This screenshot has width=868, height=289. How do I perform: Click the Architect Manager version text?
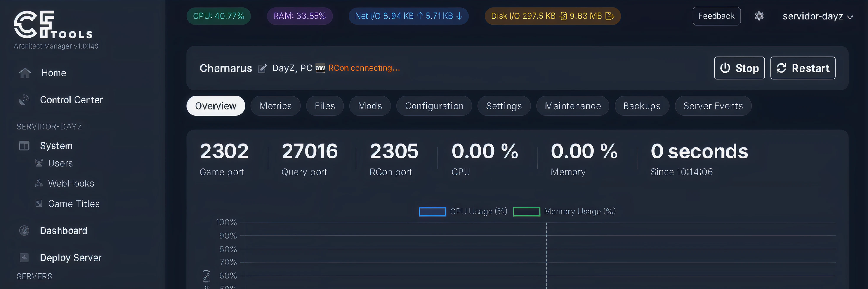coord(56,46)
